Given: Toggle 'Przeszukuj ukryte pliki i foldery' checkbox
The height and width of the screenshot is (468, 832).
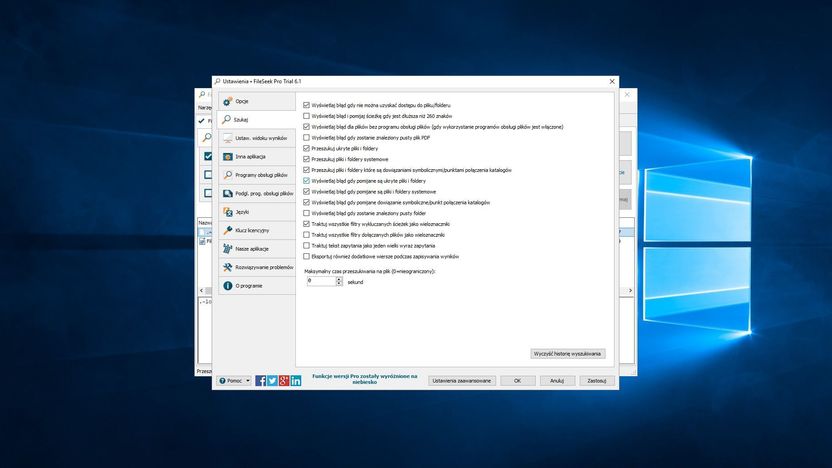Looking at the screenshot, I should [x=306, y=149].
